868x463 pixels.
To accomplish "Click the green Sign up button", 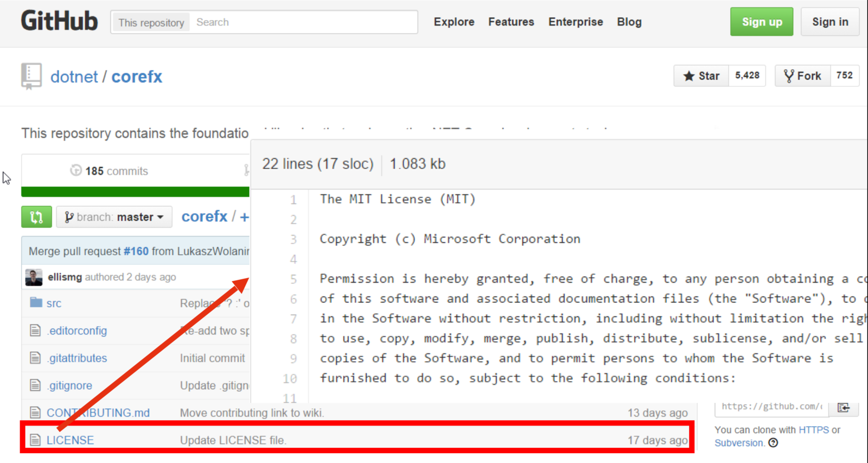I will pos(762,22).
